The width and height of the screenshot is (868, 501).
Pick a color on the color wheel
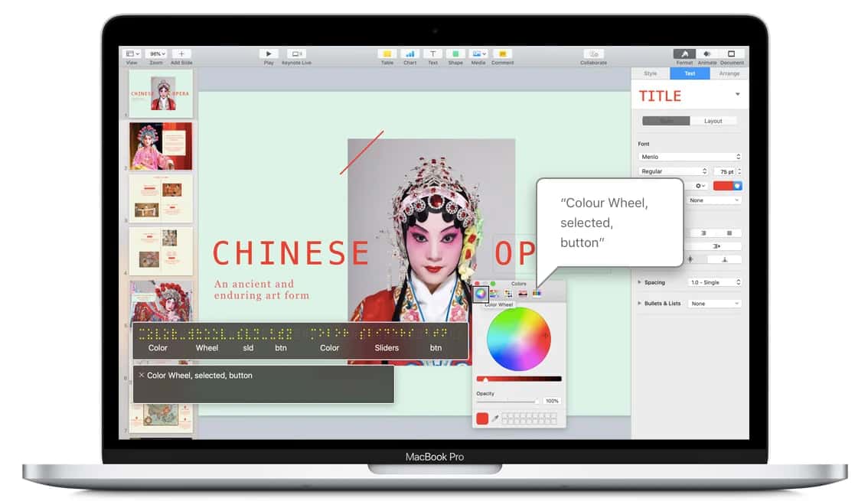[519, 339]
